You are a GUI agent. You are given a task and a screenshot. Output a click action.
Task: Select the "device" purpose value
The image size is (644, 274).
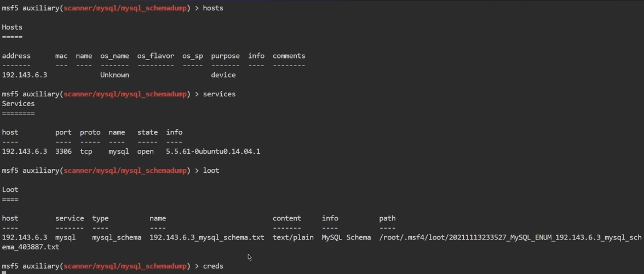[223, 75]
